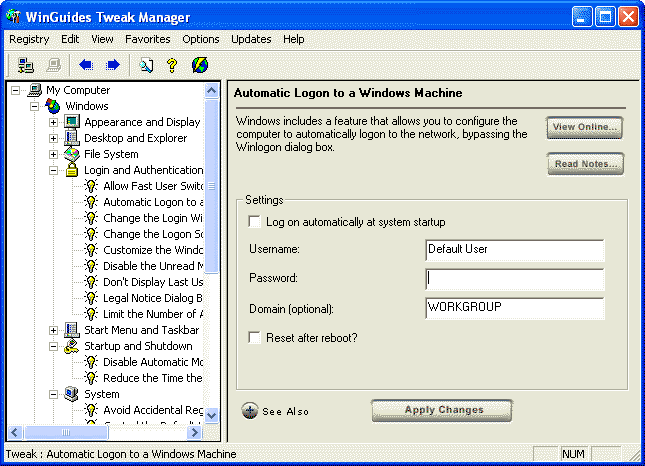Select Disable Automatic Mo tree item

[x=153, y=362]
